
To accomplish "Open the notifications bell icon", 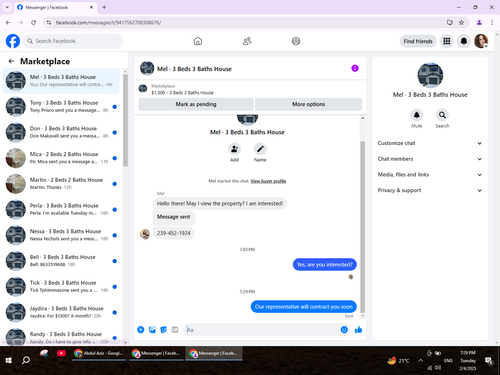I will (x=464, y=41).
